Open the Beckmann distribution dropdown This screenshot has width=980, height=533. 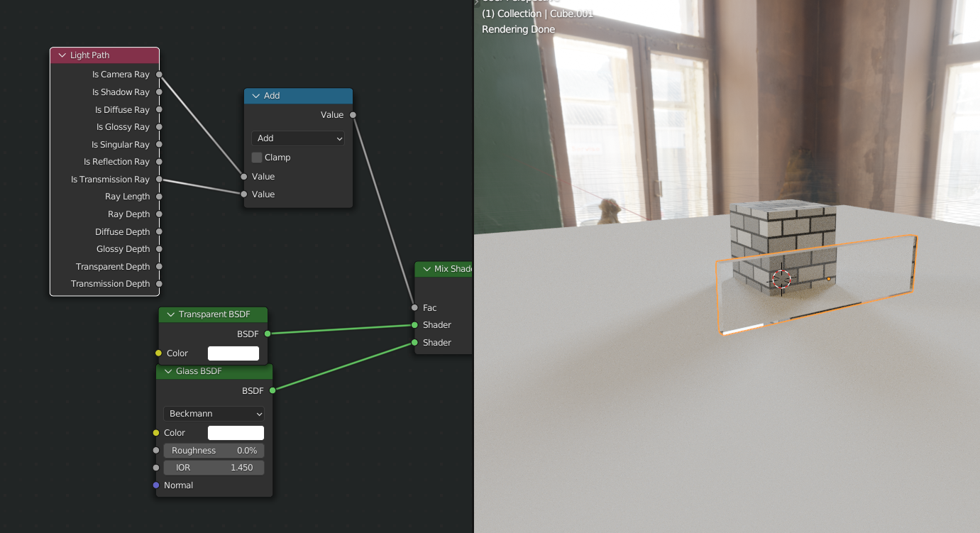click(x=214, y=414)
